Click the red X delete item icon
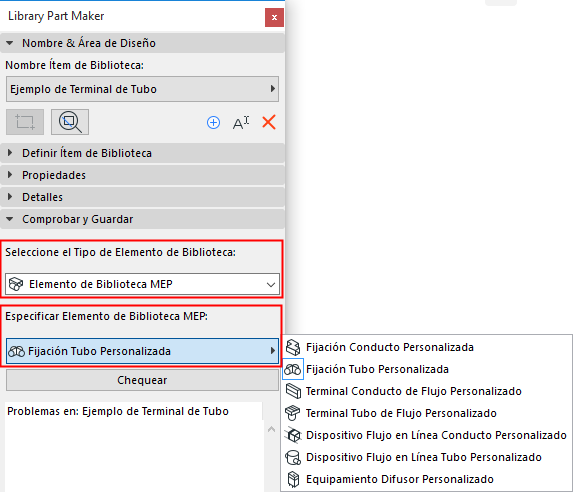 click(x=269, y=122)
